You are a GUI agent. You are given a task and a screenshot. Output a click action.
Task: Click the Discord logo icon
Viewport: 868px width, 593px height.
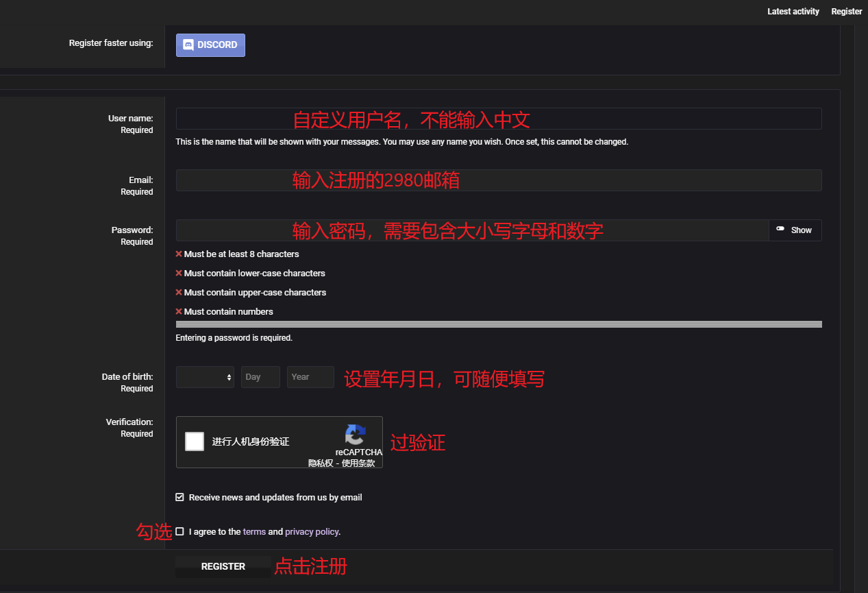click(x=188, y=45)
